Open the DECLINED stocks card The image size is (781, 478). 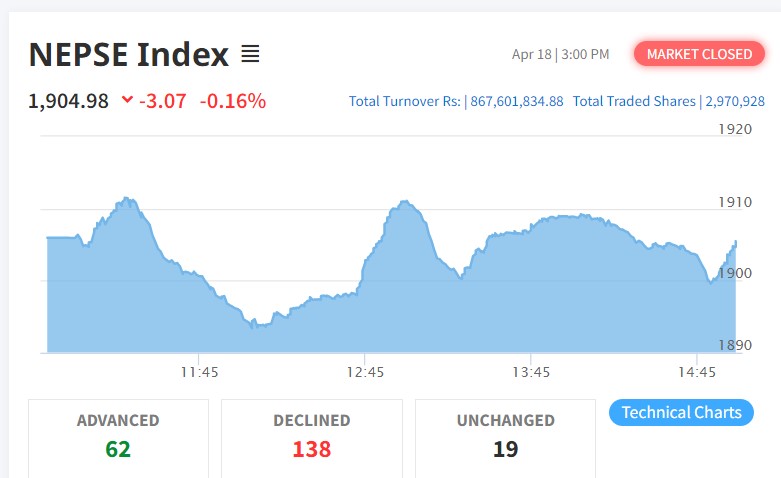311,436
